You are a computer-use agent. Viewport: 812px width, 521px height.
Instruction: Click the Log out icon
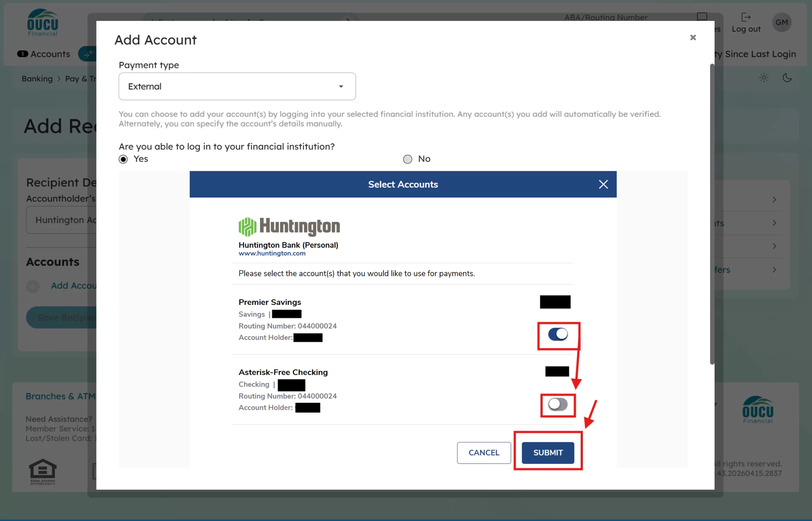(746, 17)
